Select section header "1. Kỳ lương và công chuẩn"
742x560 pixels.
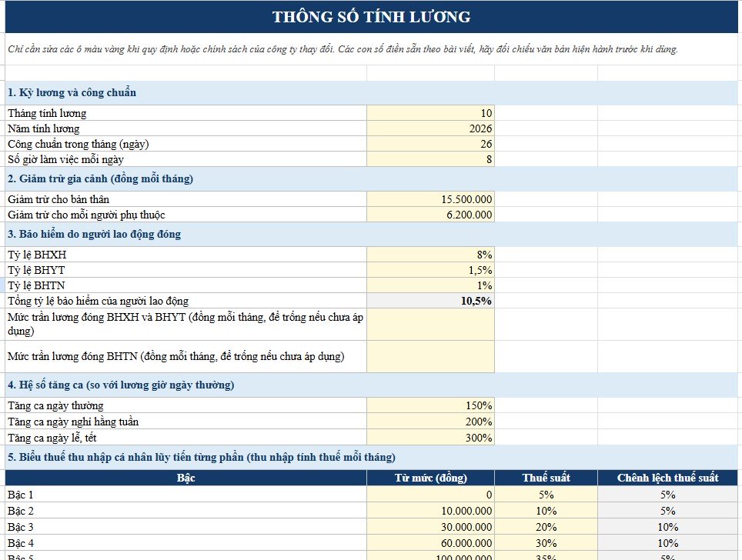pyautogui.click(x=372, y=93)
